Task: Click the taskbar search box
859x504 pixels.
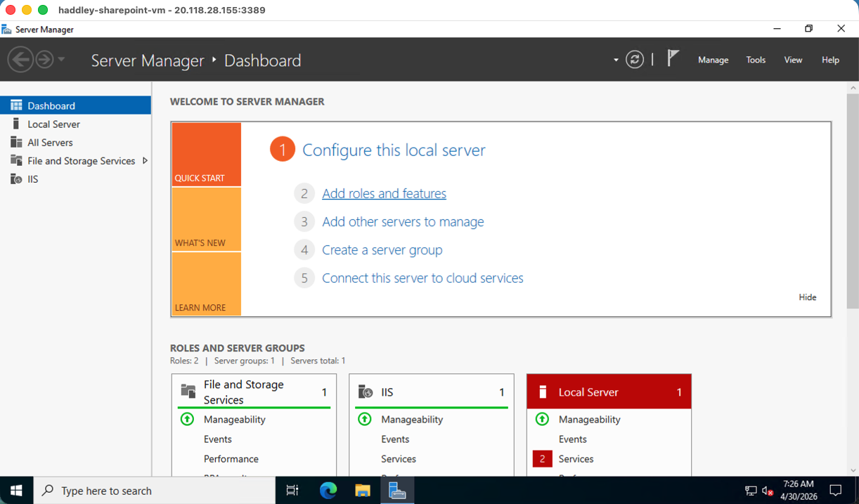Action: [155, 491]
